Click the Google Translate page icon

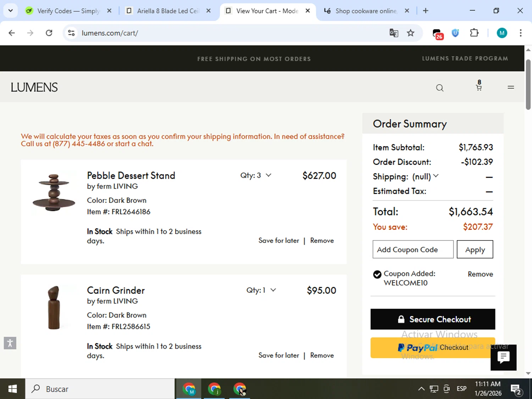(394, 33)
